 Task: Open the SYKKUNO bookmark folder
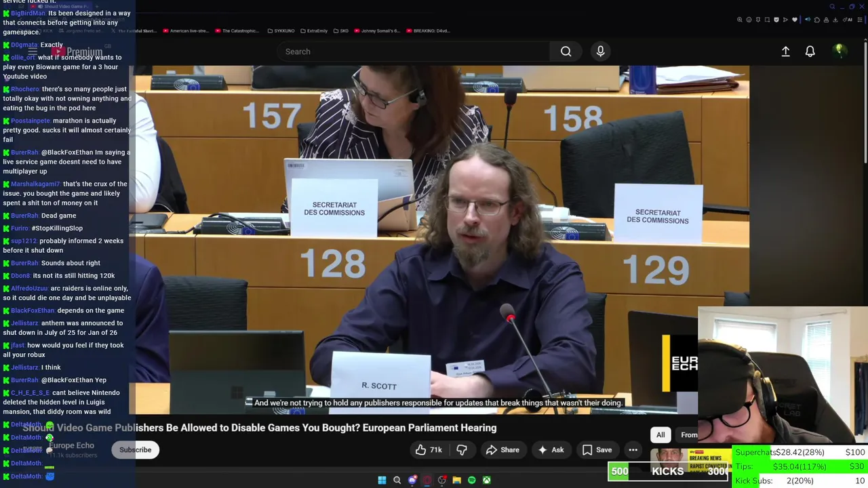[281, 30]
